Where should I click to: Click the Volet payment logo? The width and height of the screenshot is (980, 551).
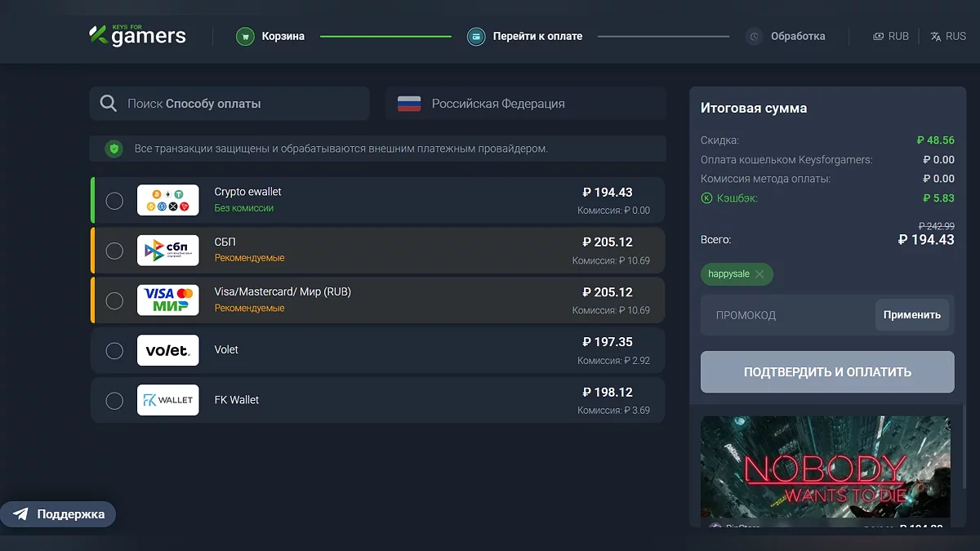tap(167, 350)
